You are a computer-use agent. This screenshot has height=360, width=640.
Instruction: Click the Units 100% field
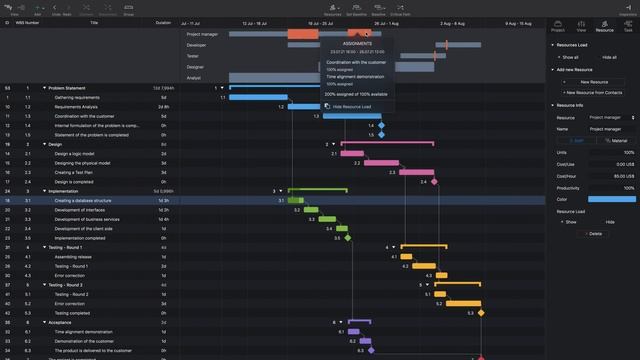[611, 153]
